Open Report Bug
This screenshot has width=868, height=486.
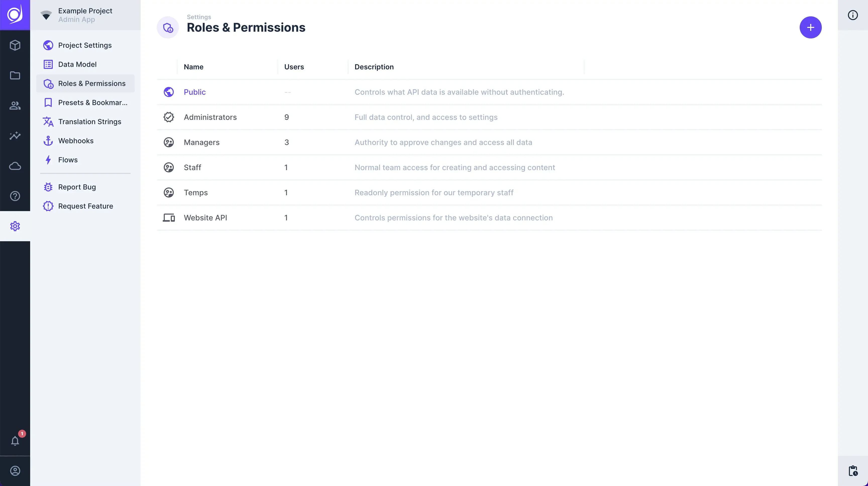[77, 187]
